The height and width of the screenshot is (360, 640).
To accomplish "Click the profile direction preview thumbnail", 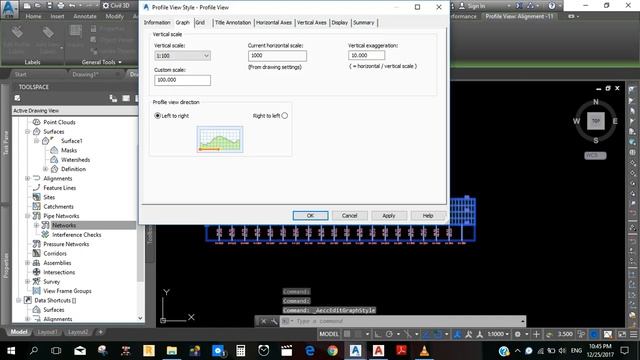I will coord(220,139).
